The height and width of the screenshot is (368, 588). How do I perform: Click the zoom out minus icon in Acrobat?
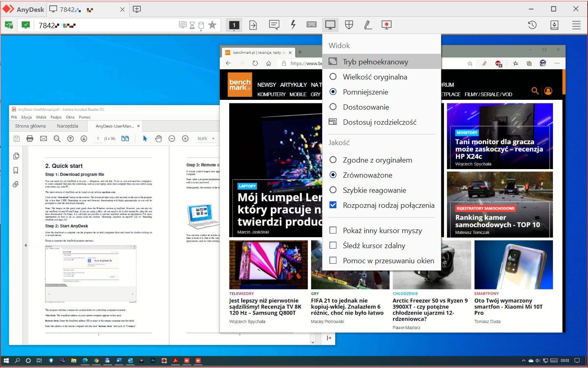(x=172, y=139)
